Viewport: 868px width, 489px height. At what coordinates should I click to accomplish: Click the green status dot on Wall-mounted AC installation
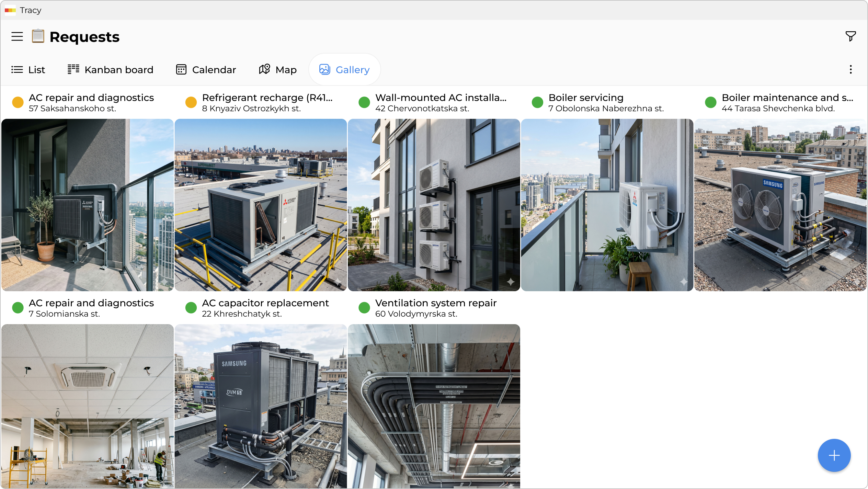point(364,102)
